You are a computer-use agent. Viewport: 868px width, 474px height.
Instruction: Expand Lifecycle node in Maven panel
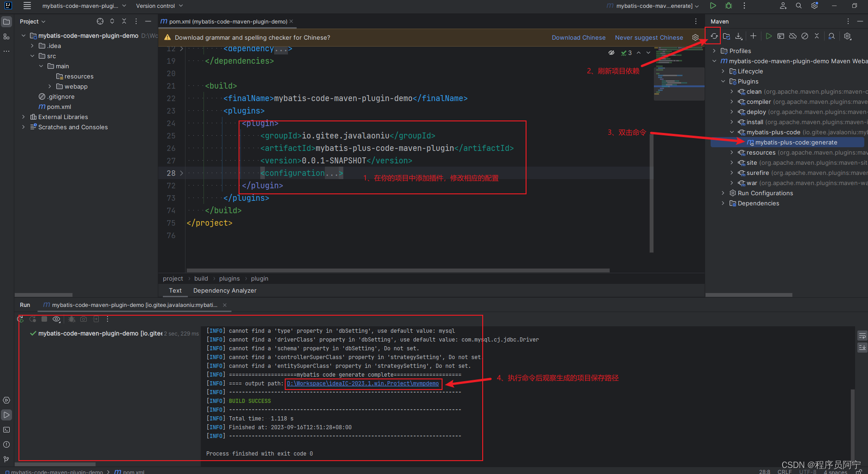pyautogui.click(x=723, y=71)
